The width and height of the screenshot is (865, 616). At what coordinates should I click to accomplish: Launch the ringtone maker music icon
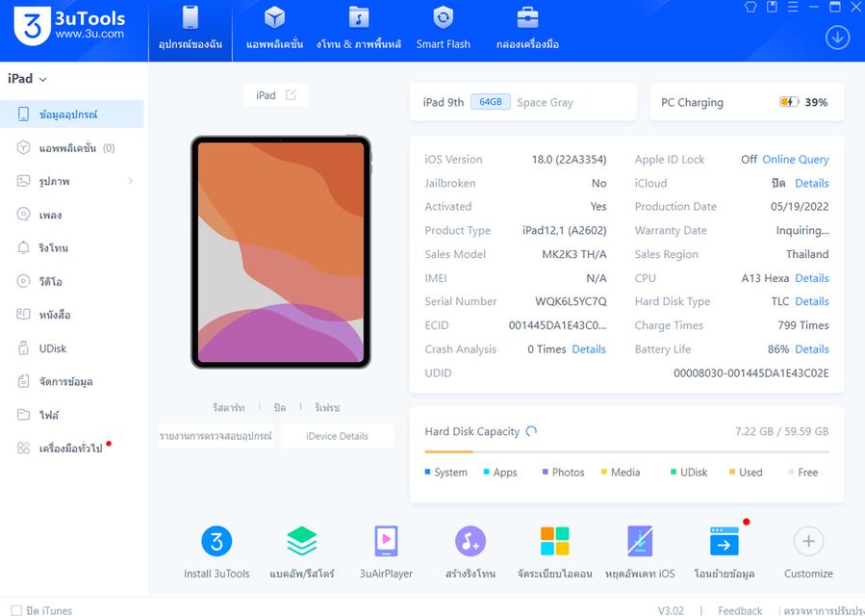[471, 542]
